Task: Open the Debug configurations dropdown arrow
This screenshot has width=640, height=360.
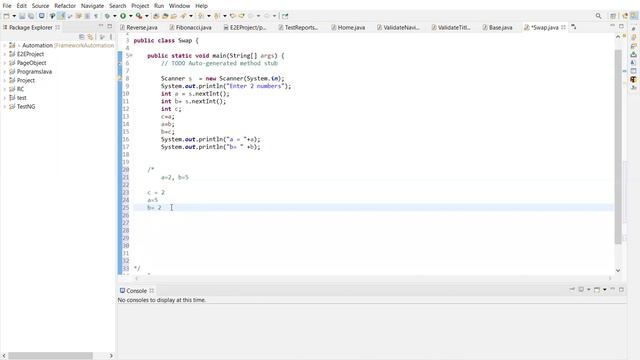Action: coord(114,16)
